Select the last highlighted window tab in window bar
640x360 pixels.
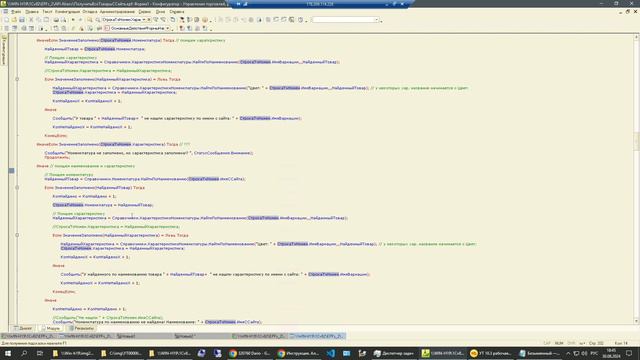[x=317, y=336]
